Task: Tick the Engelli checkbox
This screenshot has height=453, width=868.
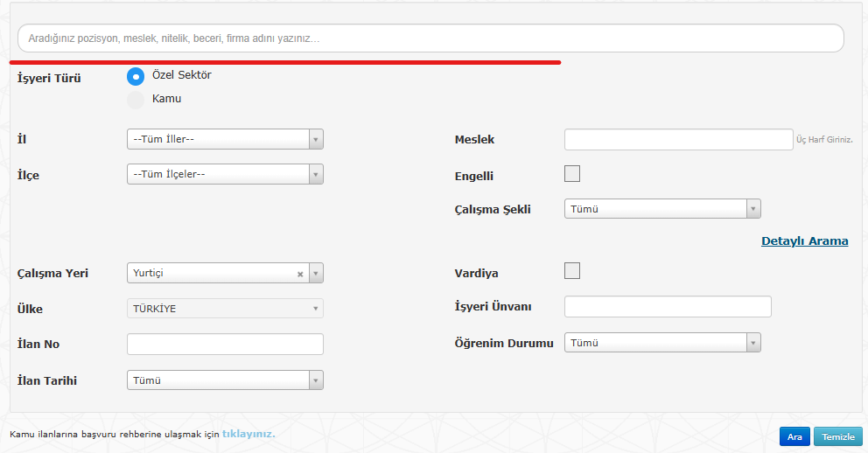Action: pyautogui.click(x=572, y=174)
